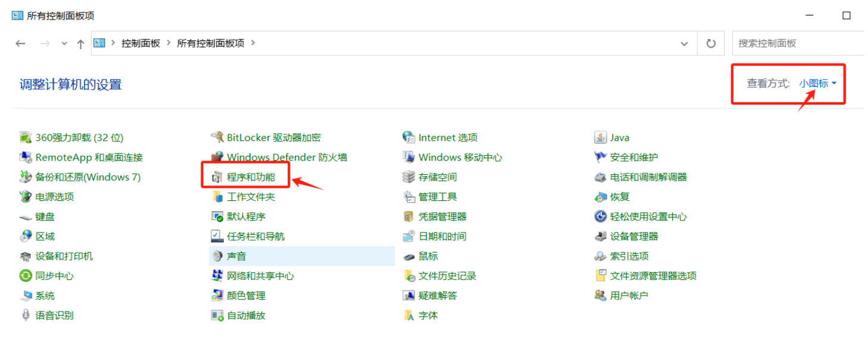Click the 声音 speaker icon
The image size is (868, 346).
[x=217, y=256]
